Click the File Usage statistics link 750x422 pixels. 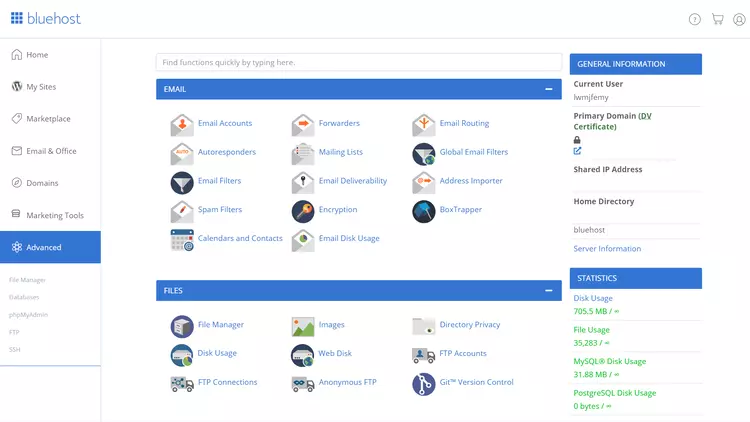(592, 330)
